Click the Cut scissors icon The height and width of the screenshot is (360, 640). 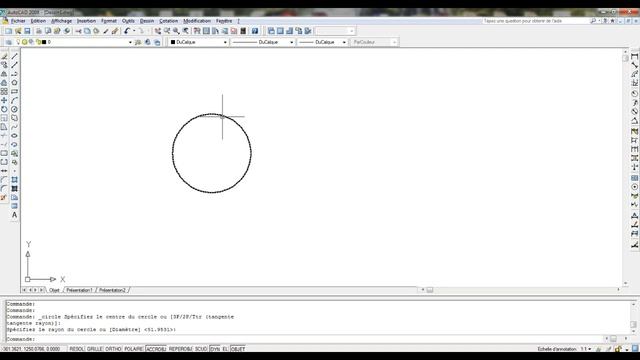(78, 31)
